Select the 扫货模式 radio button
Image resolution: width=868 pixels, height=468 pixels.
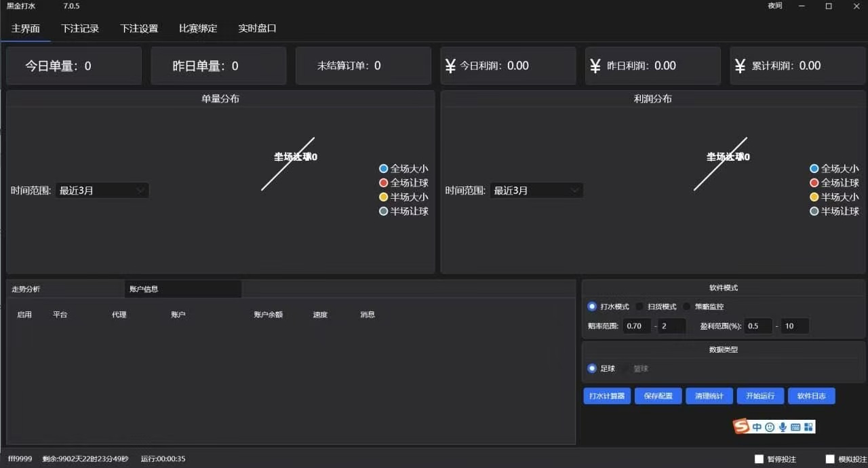tap(639, 307)
